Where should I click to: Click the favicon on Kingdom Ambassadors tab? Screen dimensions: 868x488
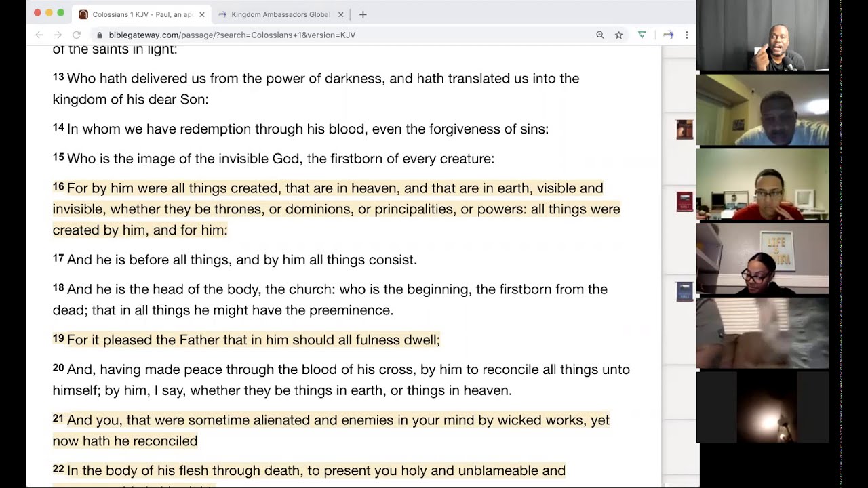[x=222, y=14]
